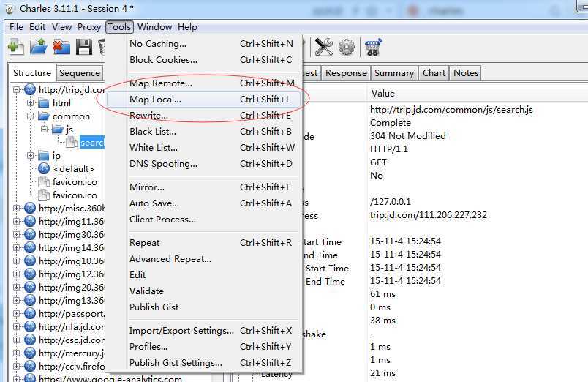Choose Publish Gist Settings... menu entry
The image size is (588, 382).
tap(204, 363)
